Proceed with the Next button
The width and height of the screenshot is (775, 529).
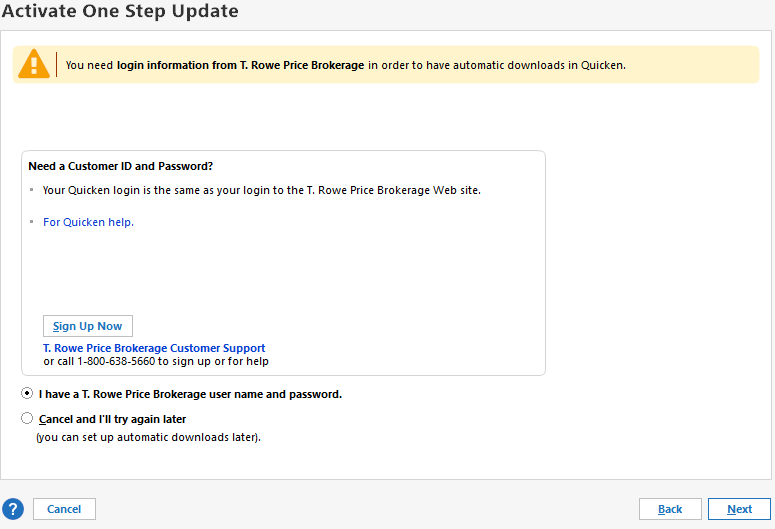pos(739,509)
